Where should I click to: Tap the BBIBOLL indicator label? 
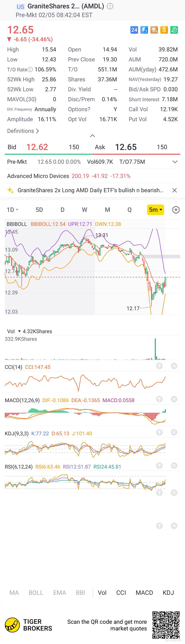tap(17, 224)
